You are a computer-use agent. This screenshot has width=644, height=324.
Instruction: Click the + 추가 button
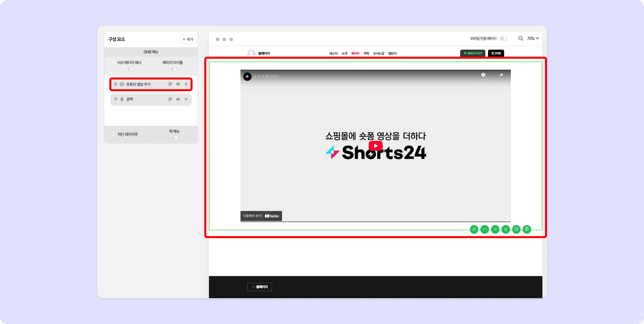187,40
